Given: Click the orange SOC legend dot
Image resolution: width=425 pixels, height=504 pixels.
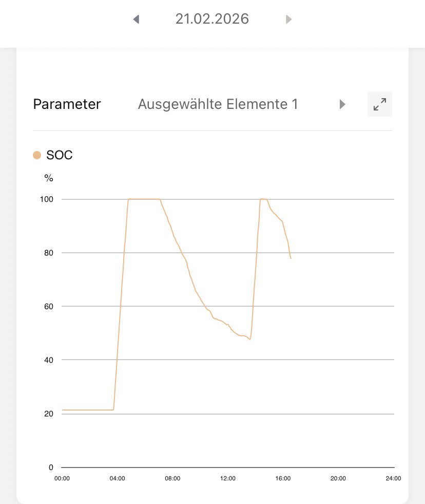Looking at the screenshot, I should 37,155.
